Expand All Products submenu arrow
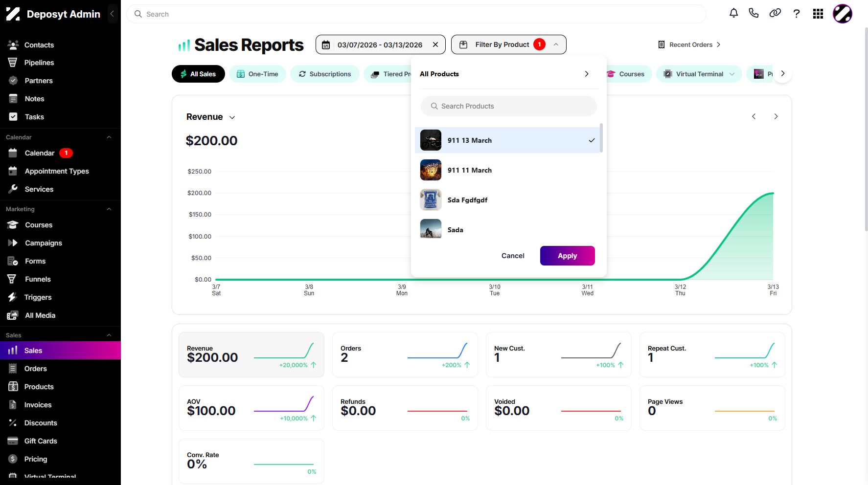Screen dimensions: 868x485 587,74
